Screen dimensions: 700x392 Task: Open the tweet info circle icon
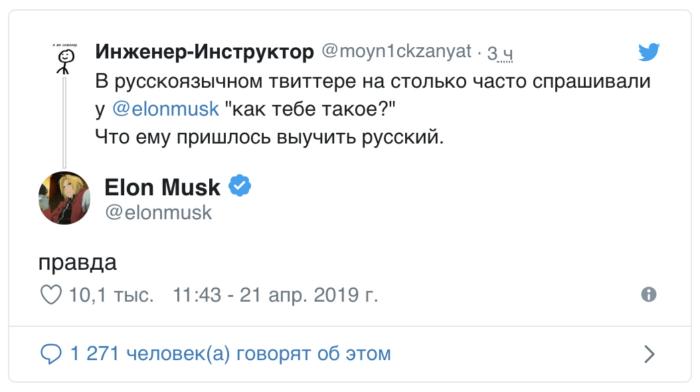click(649, 294)
